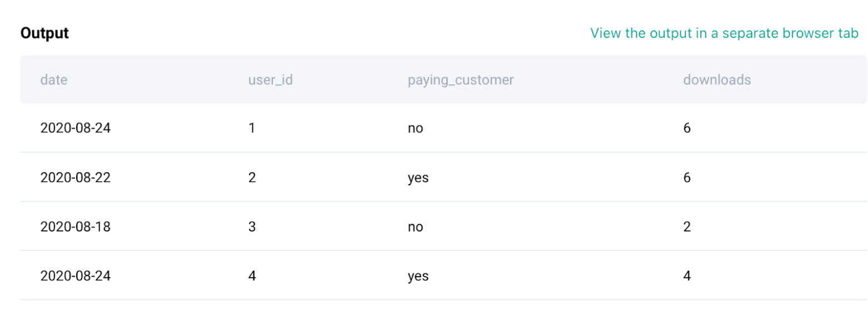Click downloads value in 2020-08-22 row

coord(687,178)
